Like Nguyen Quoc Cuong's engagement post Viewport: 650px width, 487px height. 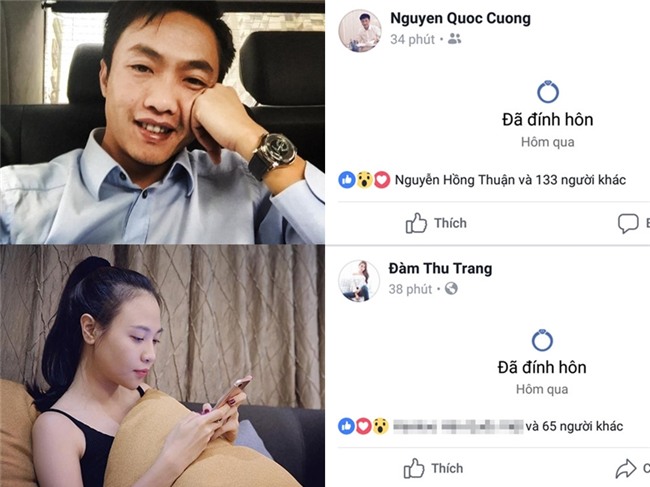(x=436, y=223)
